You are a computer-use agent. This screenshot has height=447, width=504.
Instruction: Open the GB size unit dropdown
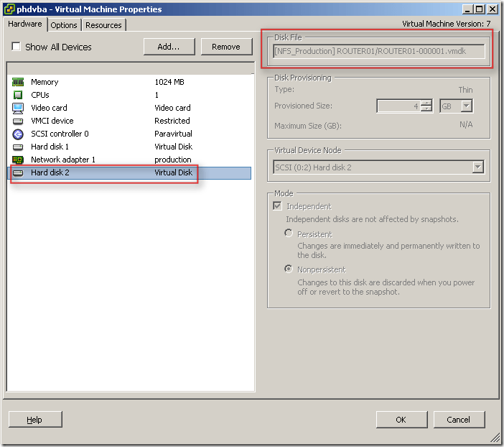(x=466, y=106)
